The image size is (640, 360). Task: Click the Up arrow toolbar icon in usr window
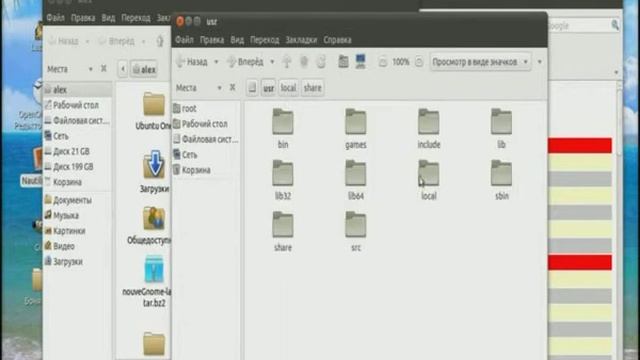pos(287,62)
